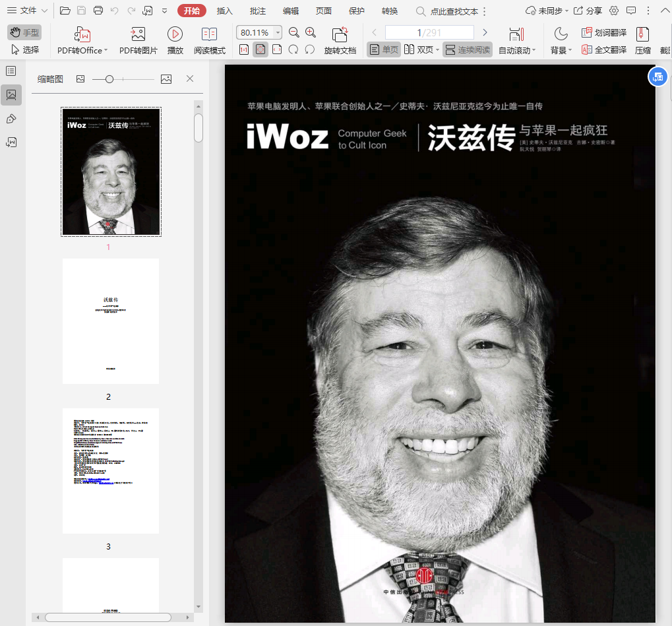Toggle 连续阅读 continuous reading mode
672x626 pixels.
pos(468,49)
